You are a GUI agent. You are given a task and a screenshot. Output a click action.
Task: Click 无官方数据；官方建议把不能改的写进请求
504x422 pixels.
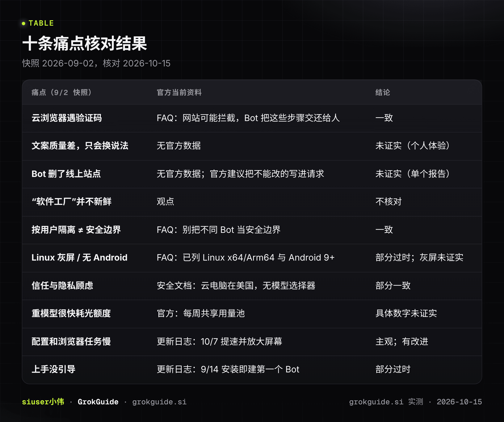click(240, 174)
